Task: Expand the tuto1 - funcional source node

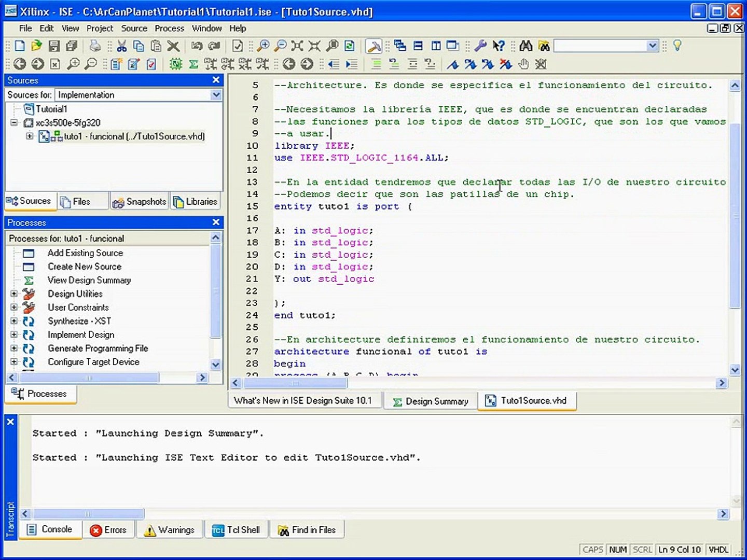Action: pyautogui.click(x=30, y=136)
